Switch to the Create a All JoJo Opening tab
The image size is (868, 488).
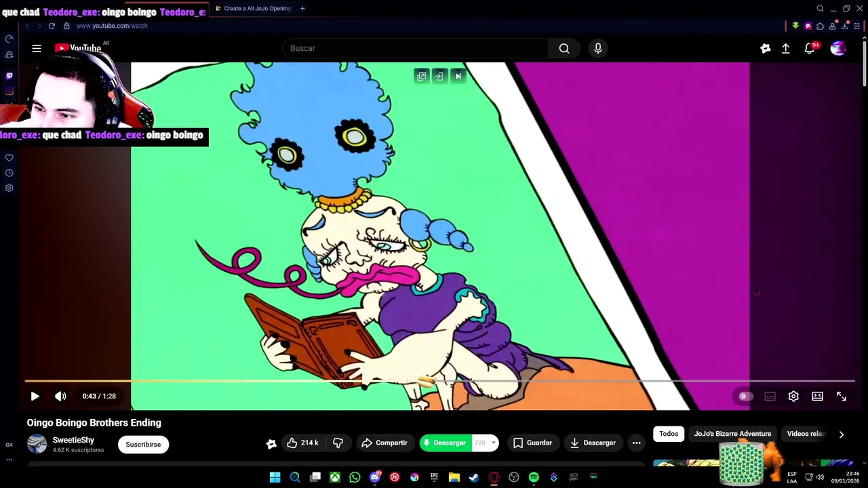point(253,9)
